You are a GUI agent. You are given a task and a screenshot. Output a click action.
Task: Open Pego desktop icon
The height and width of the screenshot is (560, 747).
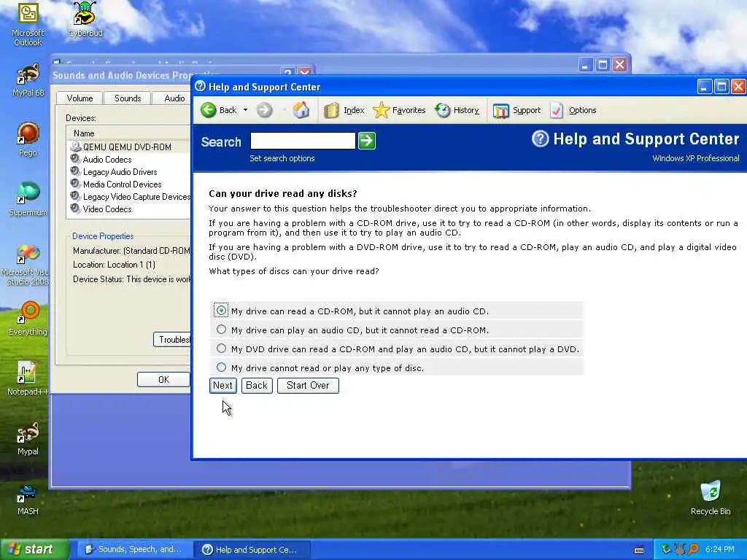coord(28,139)
